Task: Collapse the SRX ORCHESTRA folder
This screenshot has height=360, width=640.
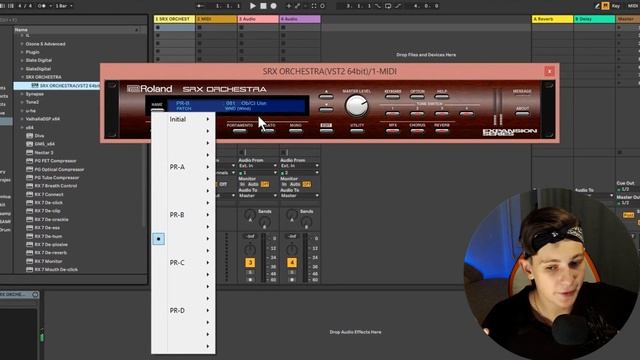Action: point(22,77)
